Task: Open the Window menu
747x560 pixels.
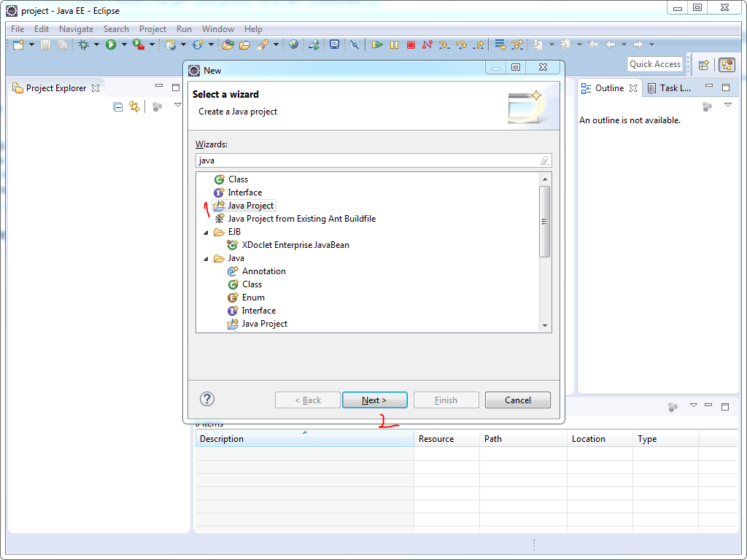Action: (x=217, y=29)
